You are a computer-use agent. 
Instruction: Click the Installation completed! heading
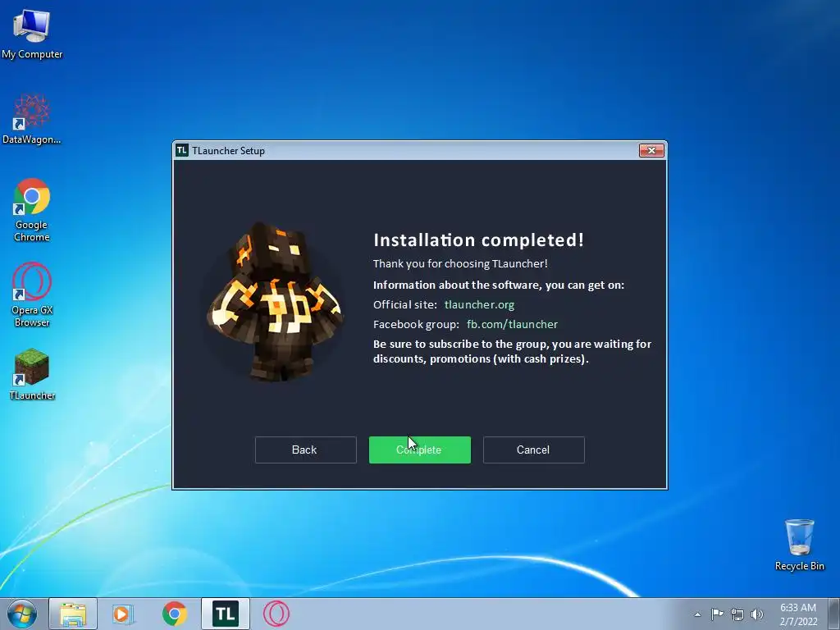pyautogui.click(x=478, y=240)
